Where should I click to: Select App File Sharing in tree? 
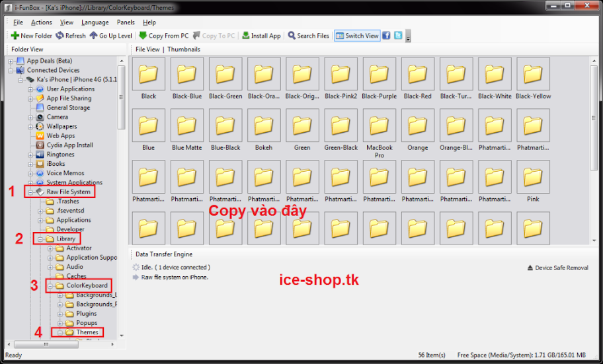pyautogui.click(x=69, y=98)
